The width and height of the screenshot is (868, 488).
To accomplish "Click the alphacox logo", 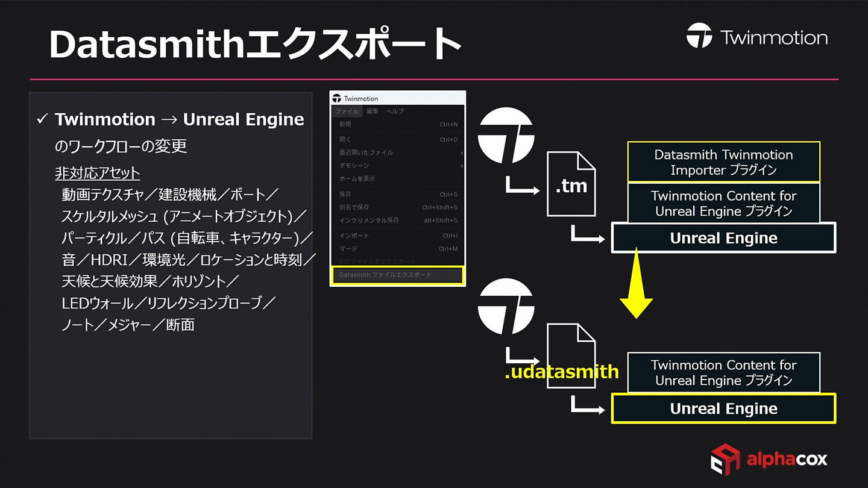I will click(769, 459).
